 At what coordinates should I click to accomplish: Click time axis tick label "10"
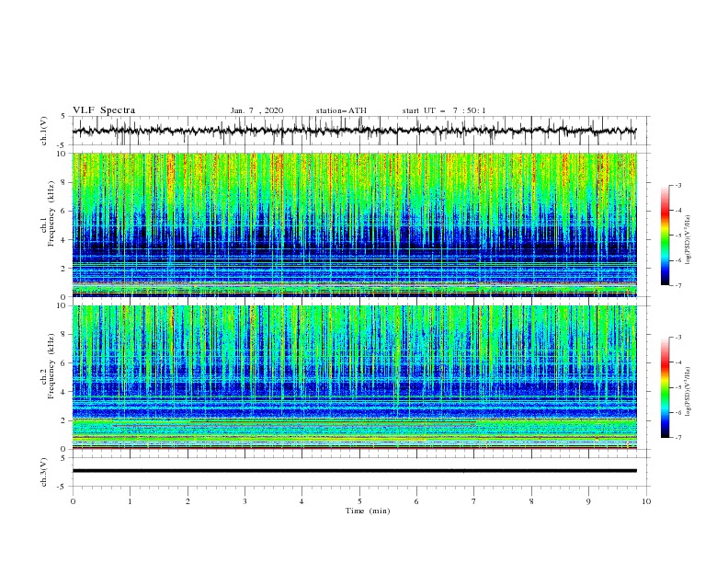[x=646, y=501]
